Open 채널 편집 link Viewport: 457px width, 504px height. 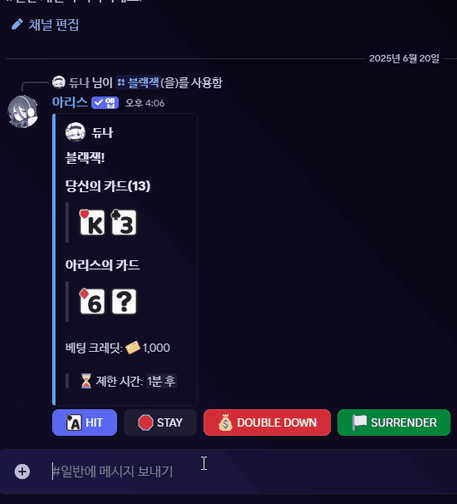(54, 25)
